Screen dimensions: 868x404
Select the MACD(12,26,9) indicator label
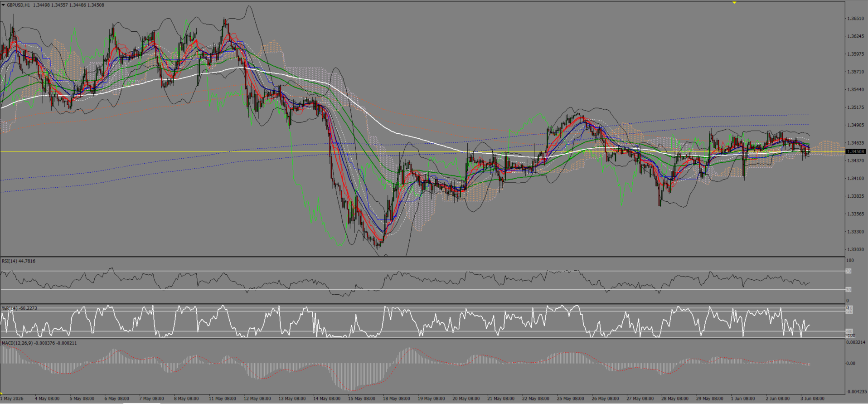[x=39, y=343]
